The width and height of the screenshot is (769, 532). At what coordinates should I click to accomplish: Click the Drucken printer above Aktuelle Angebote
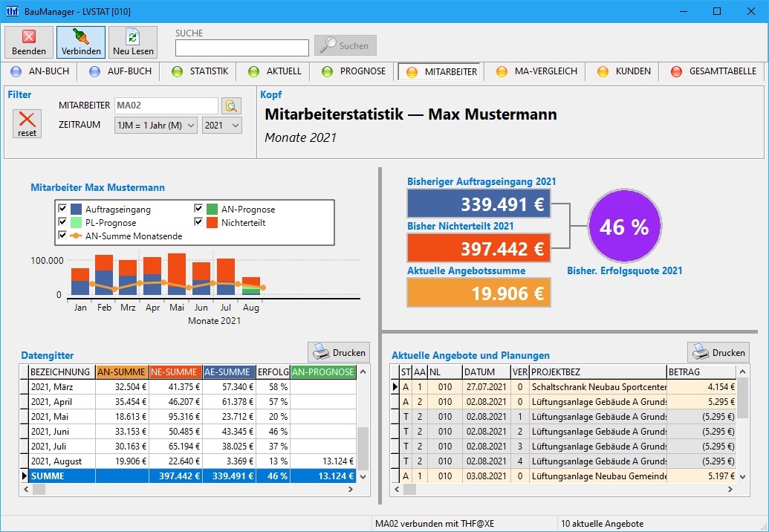(718, 352)
